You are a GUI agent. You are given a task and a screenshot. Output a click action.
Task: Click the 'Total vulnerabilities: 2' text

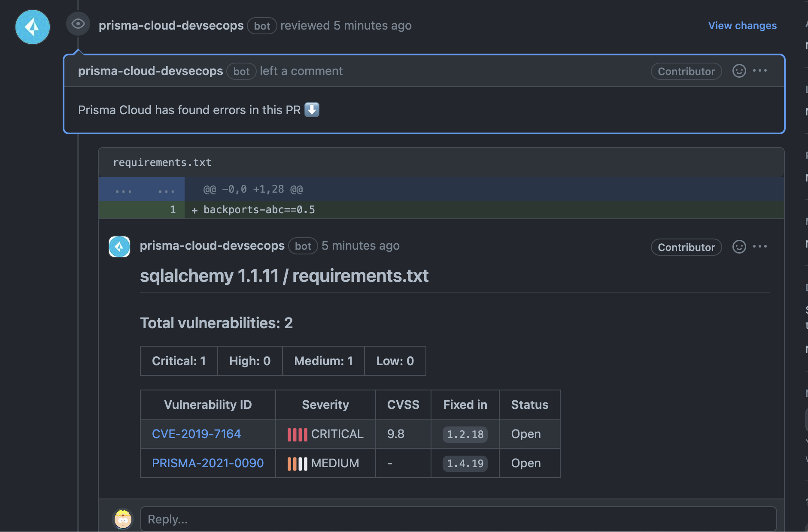pos(216,323)
